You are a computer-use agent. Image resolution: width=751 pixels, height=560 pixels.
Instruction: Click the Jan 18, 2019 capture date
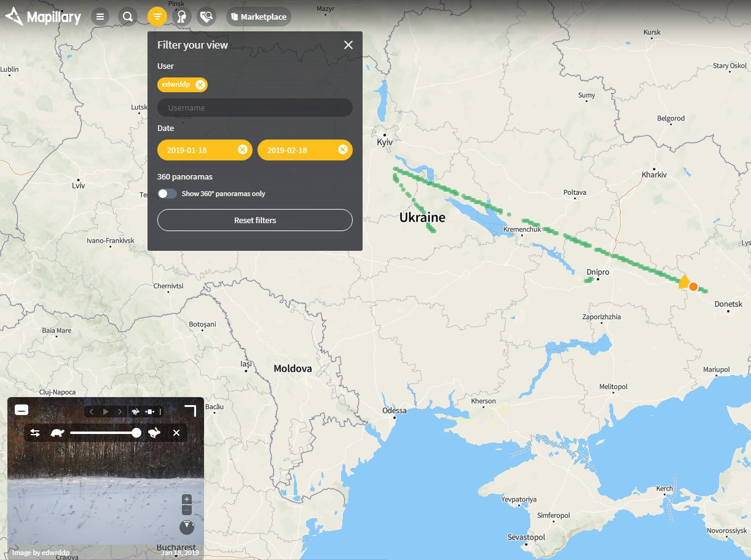click(x=180, y=553)
